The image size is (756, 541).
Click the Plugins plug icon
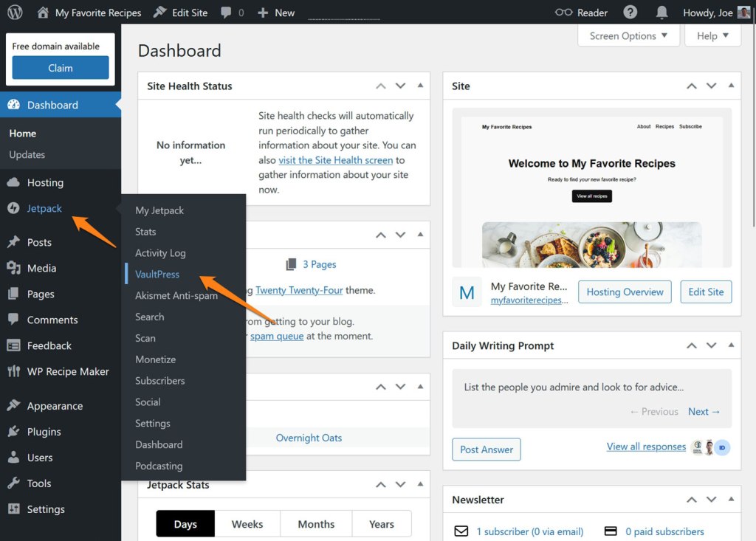pyautogui.click(x=13, y=432)
